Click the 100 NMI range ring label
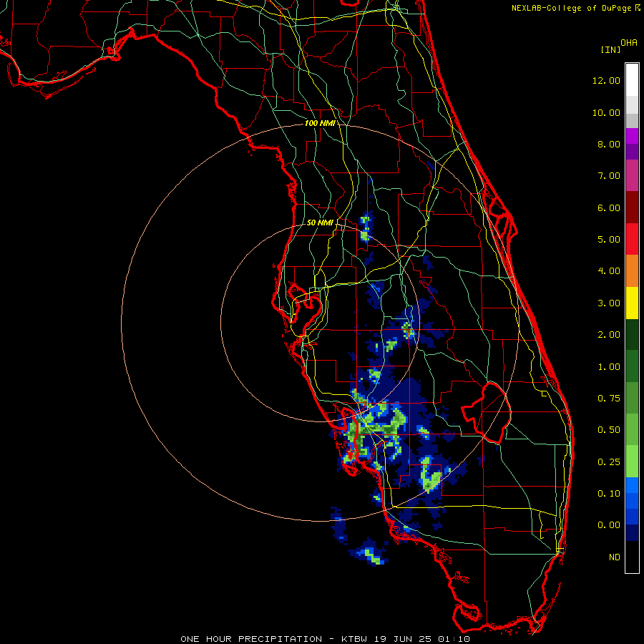The image size is (644, 644). (x=320, y=123)
